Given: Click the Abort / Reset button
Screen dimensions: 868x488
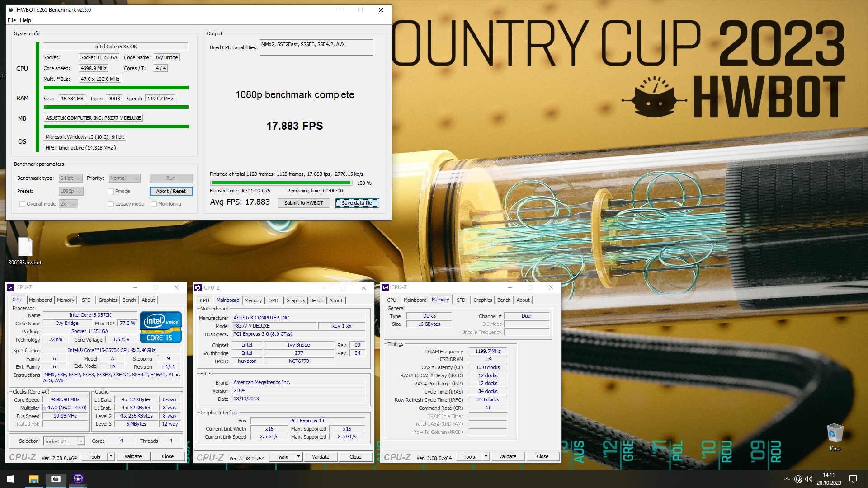Looking at the screenshot, I should click(171, 191).
